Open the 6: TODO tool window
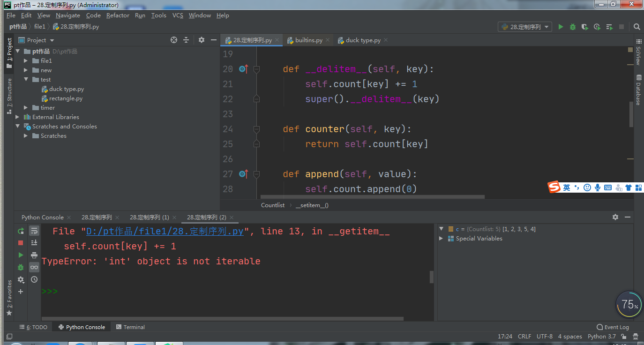Viewport: 644px width, 345px height. [x=33, y=327]
